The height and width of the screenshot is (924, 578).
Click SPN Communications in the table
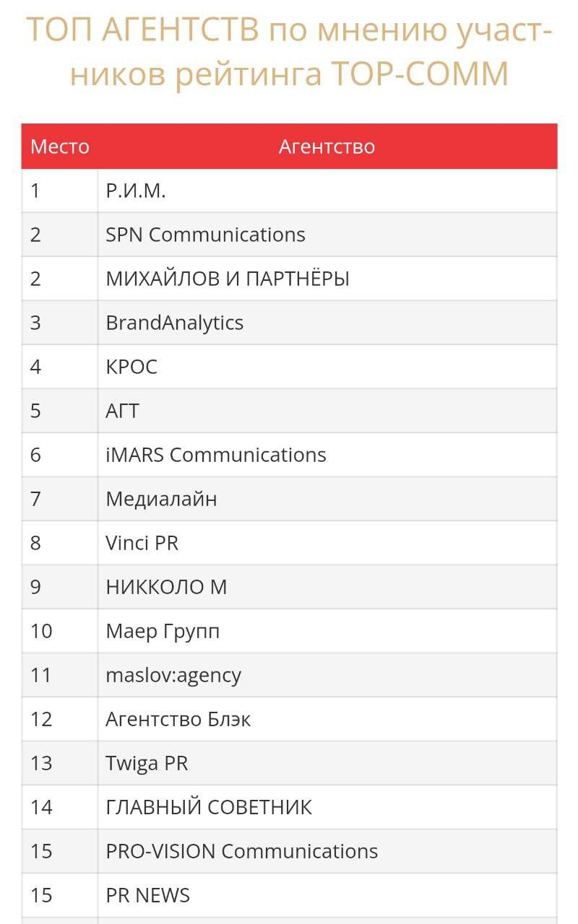tap(205, 235)
